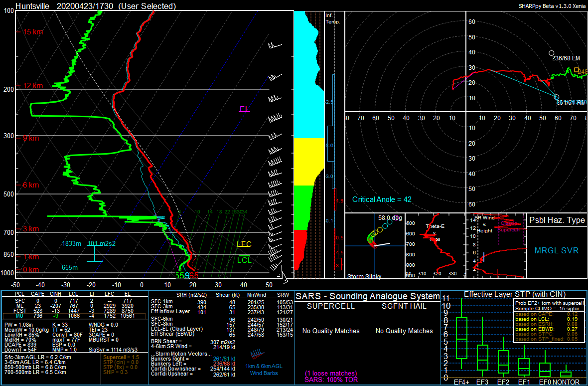The width and height of the screenshot is (588, 386).
Task: Click the Eff Shear (EBWD) row
Action: [x=221, y=334]
